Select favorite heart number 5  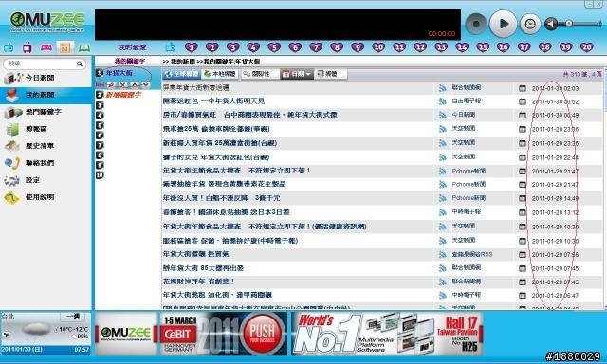coord(274,47)
